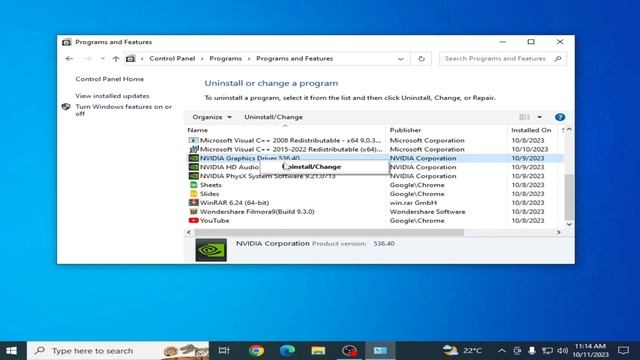Open the Help question mark icon
640x360 pixels.
point(560,117)
